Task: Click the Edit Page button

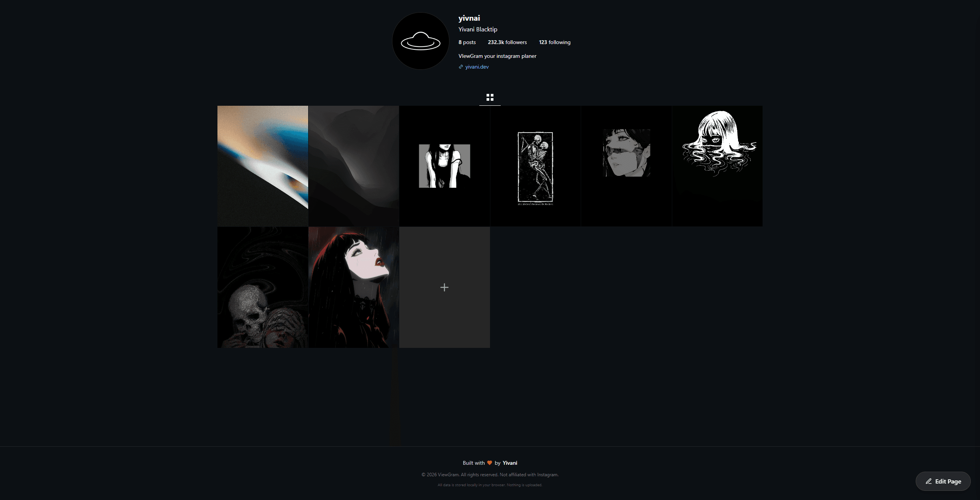Action: pyautogui.click(x=943, y=481)
